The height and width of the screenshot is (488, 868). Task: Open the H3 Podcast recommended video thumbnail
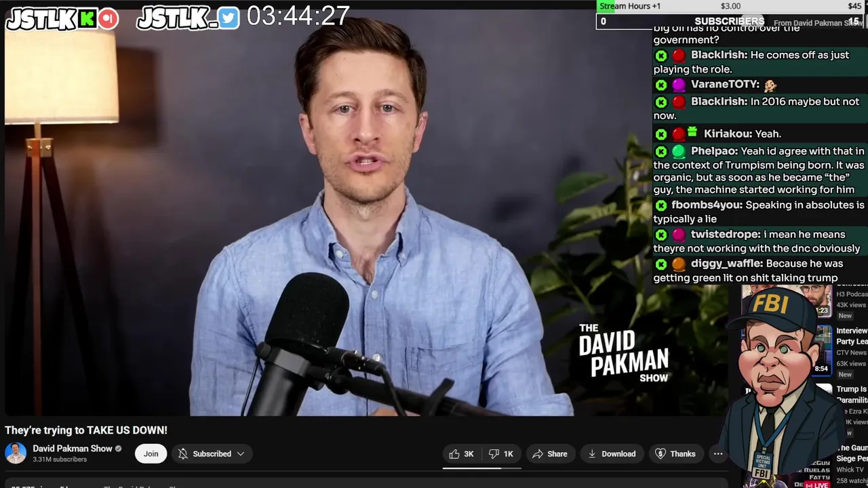coord(787,300)
